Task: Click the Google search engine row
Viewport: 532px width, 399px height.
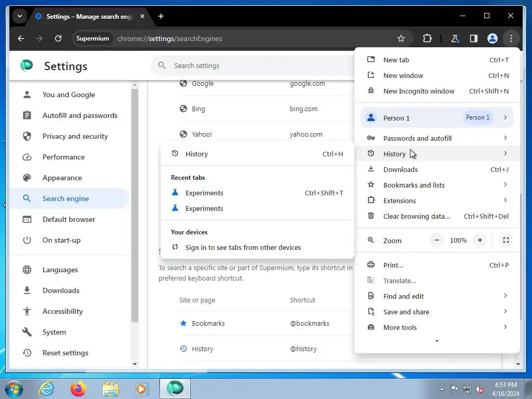Action: click(267, 84)
